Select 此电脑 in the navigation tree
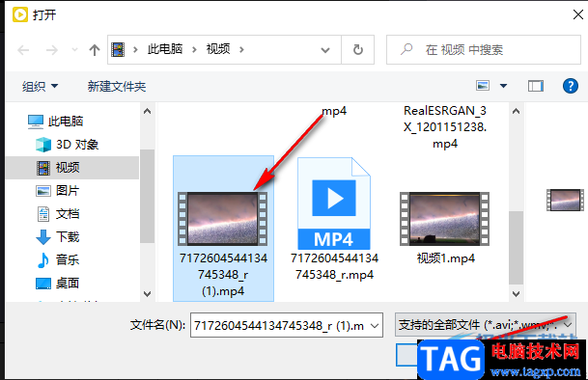This screenshot has width=588, height=380. point(55,122)
